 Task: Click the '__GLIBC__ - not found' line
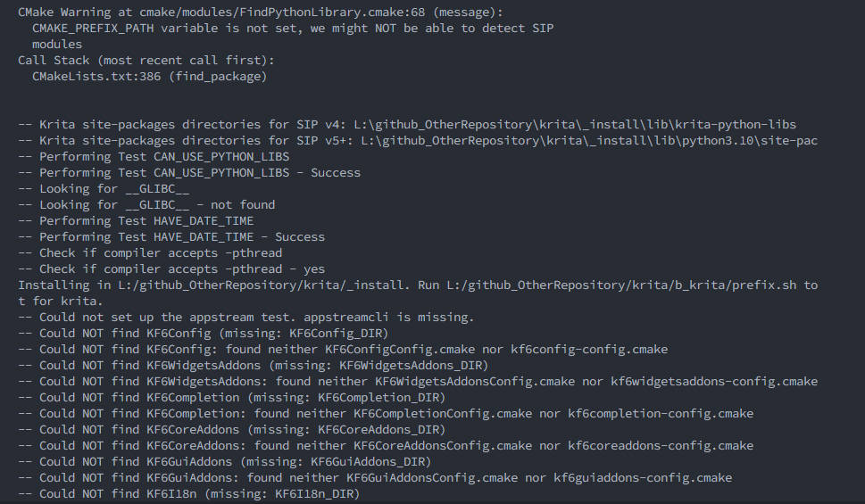coord(146,205)
